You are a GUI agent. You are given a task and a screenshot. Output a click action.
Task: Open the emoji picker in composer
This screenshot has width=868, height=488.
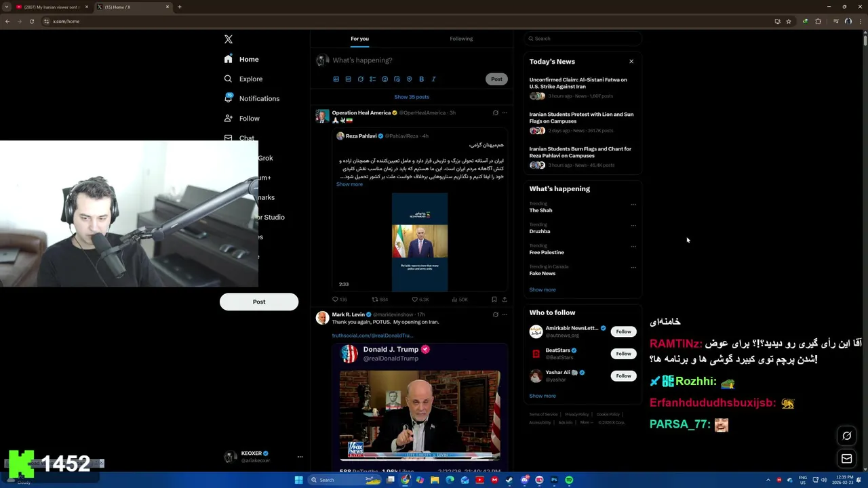point(384,79)
